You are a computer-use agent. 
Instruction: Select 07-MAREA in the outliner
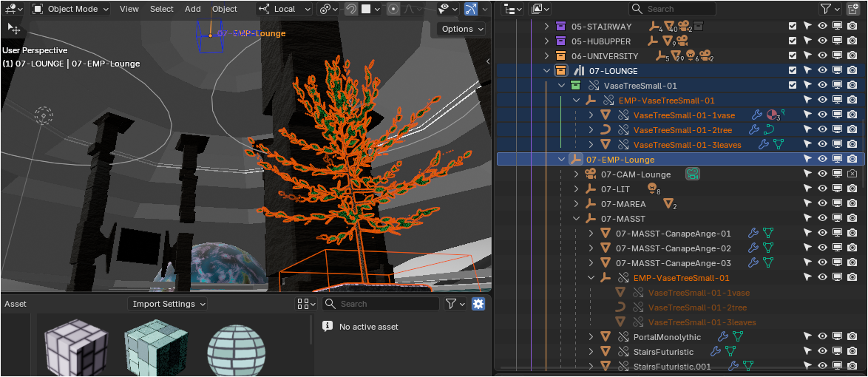click(x=623, y=204)
